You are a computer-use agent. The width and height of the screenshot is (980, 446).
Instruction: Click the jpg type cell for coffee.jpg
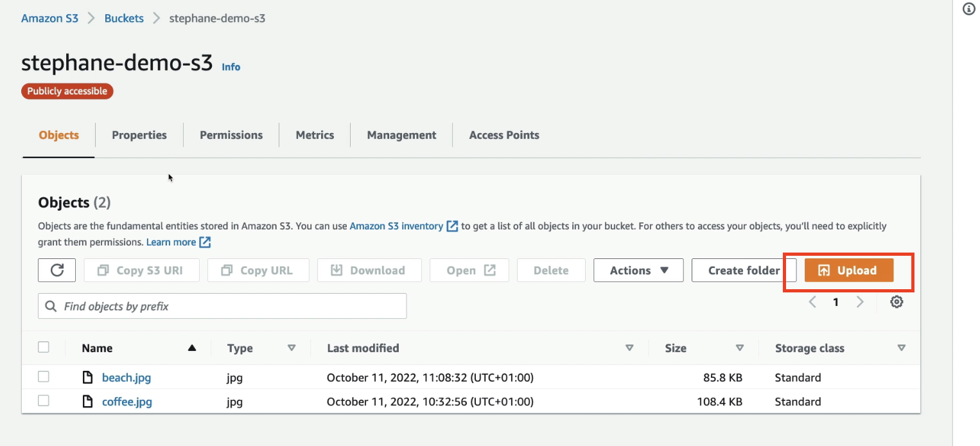[x=234, y=402]
